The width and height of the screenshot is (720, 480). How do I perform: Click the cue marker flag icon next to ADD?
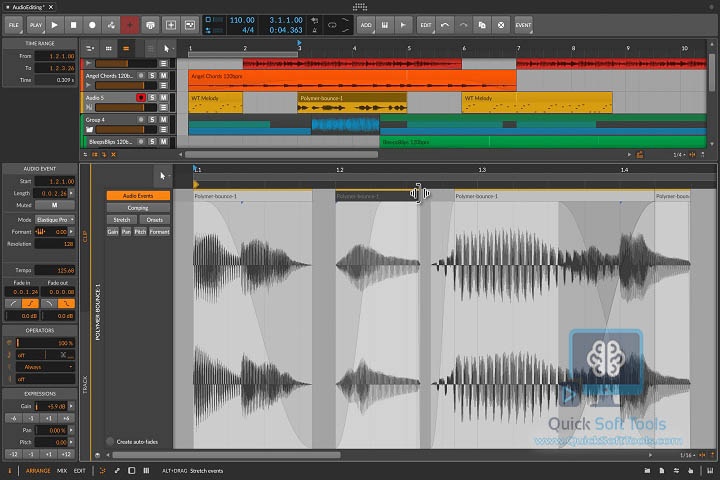pos(403,25)
